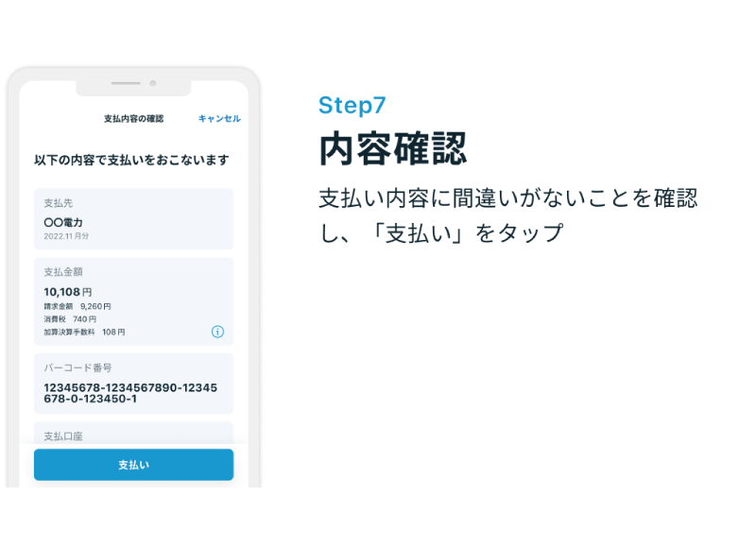
Task: Click the 2022.11 月分 billing month text
Action: click(66, 236)
